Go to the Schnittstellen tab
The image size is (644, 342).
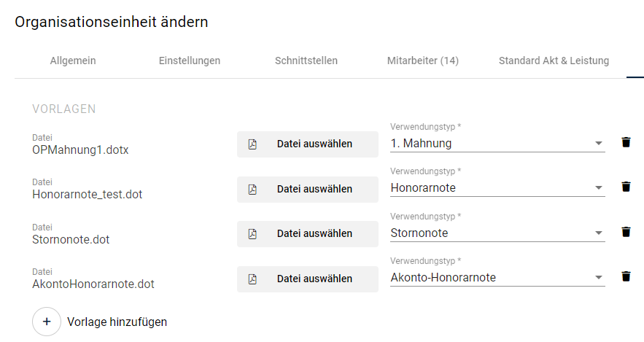click(306, 61)
